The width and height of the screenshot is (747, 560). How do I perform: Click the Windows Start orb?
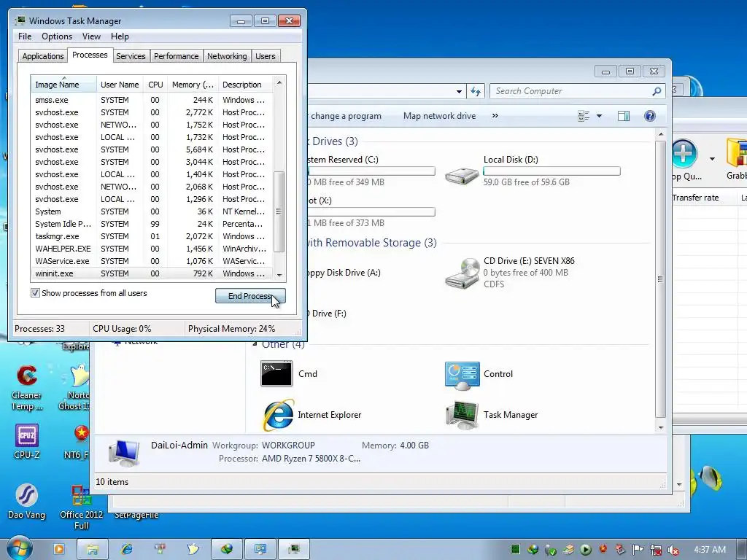tap(20, 548)
